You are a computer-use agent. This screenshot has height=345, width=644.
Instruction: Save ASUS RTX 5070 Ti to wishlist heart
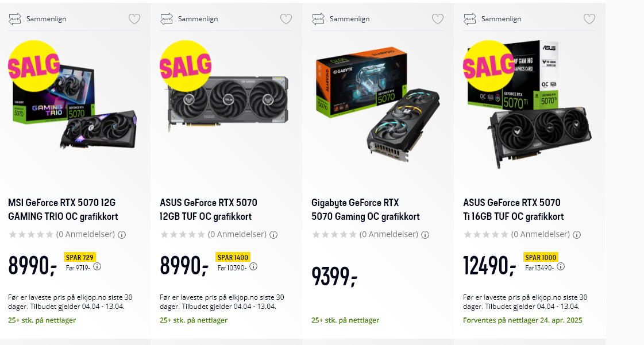[x=589, y=19]
